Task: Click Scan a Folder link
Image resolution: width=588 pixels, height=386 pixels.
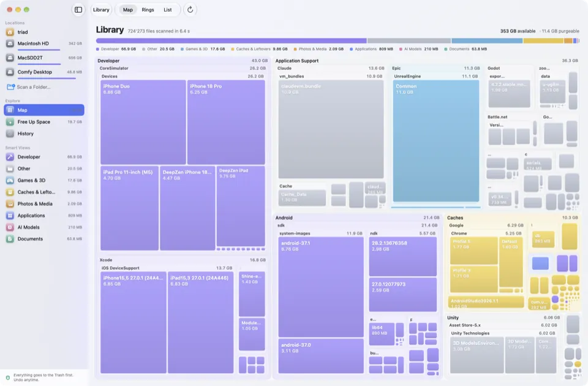Action: [x=33, y=87]
